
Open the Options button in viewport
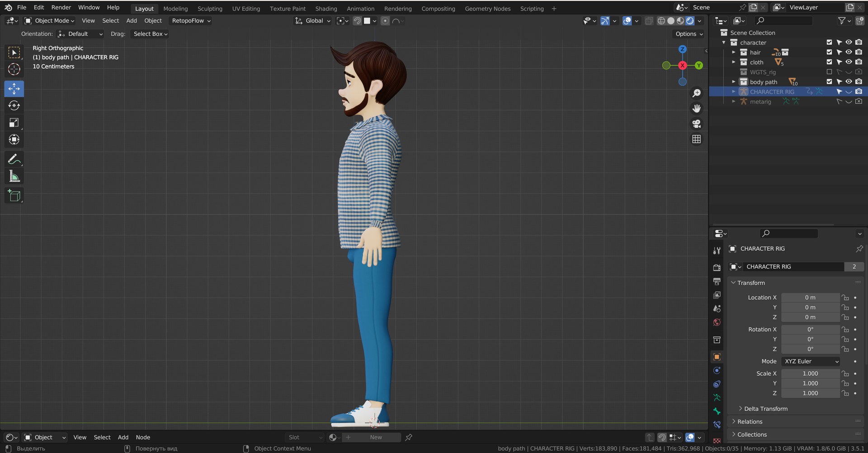coord(689,34)
